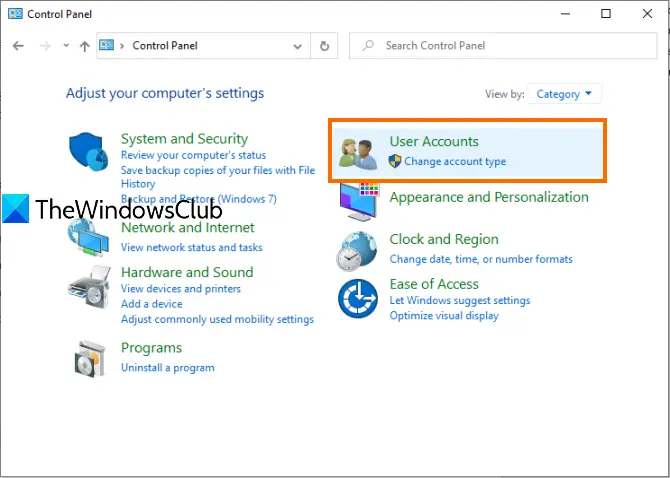670x478 pixels.
Task: Select Add a device link
Action: click(152, 304)
